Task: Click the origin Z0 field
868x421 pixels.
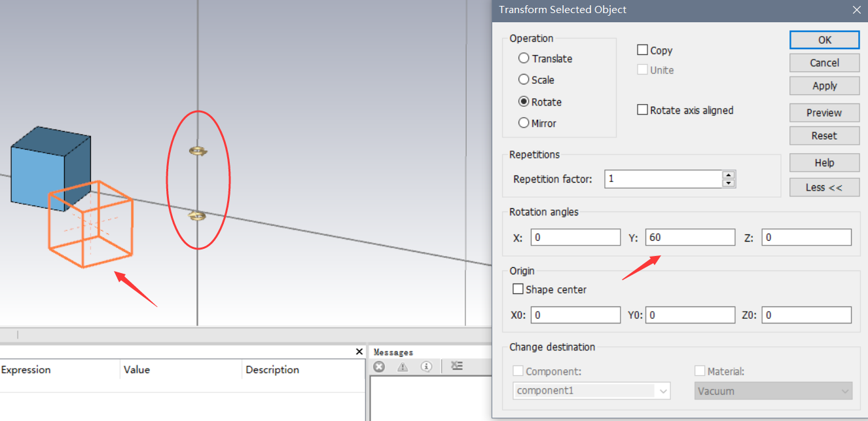Action: 806,315
